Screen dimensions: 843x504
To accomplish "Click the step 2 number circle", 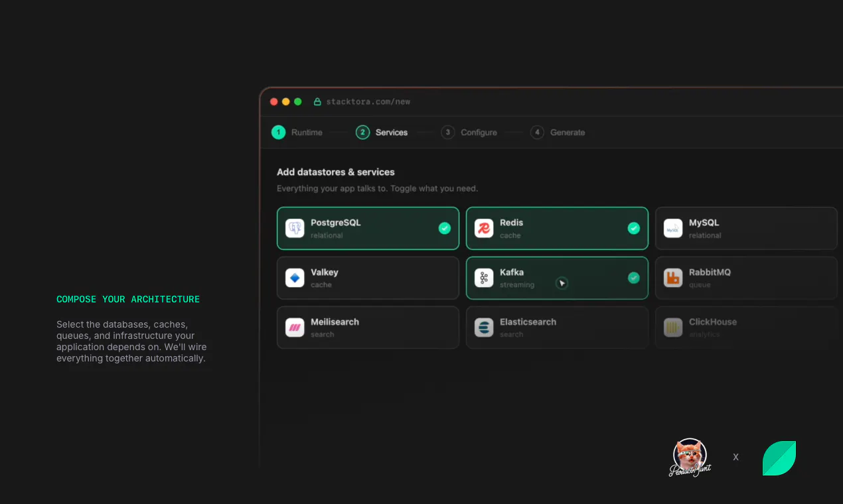I will [x=362, y=133].
